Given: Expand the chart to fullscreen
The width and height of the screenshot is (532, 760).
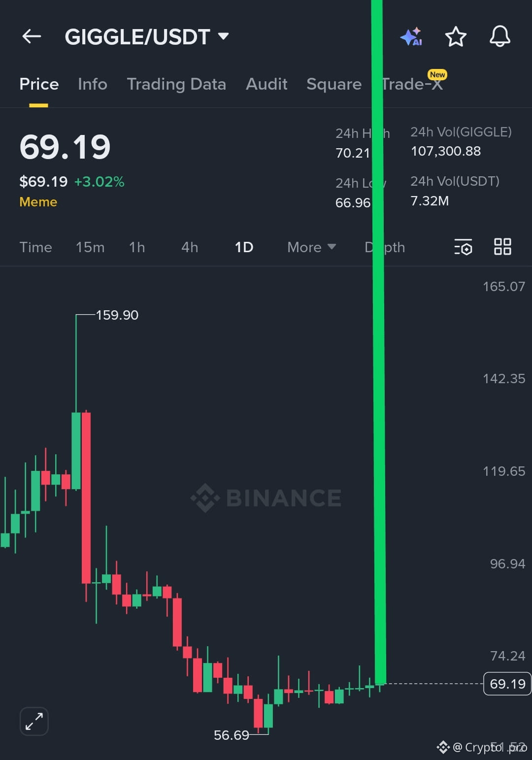Looking at the screenshot, I should (33, 721).
